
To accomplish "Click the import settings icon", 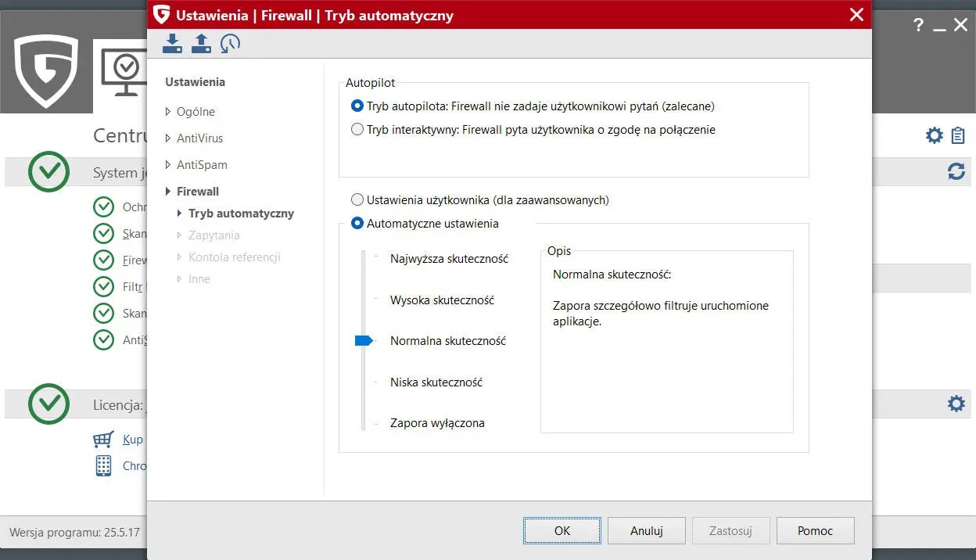I will [172, 43].
